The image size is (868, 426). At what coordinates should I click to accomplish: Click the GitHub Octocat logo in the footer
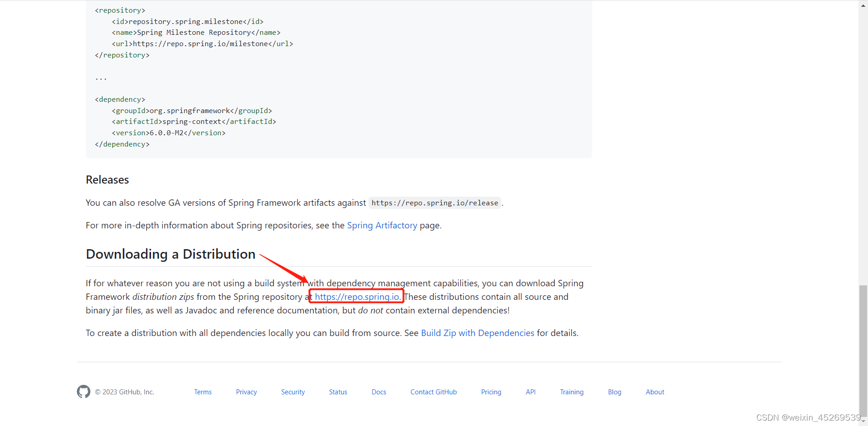point(84,392)
